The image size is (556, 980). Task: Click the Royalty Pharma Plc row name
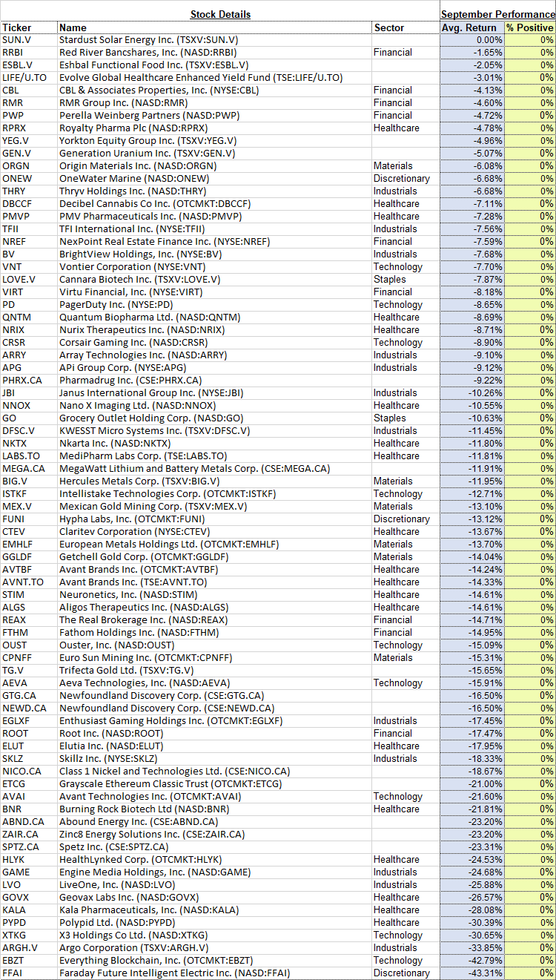click(x=215, y=128)
